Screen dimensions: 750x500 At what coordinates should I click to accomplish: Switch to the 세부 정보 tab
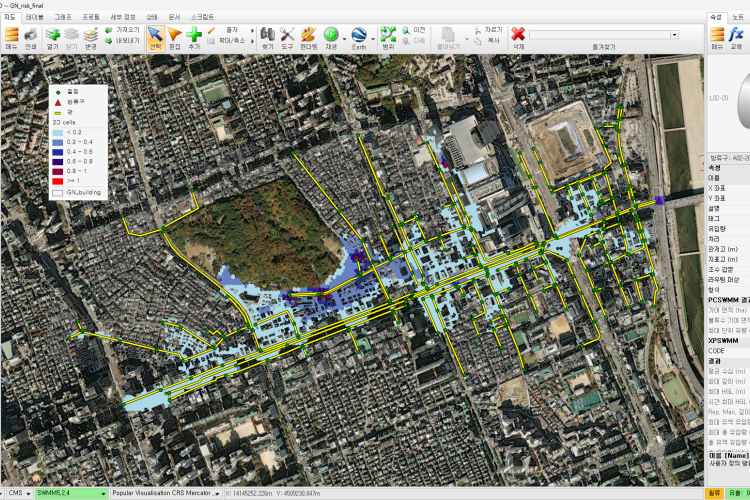tap(123, 17)
